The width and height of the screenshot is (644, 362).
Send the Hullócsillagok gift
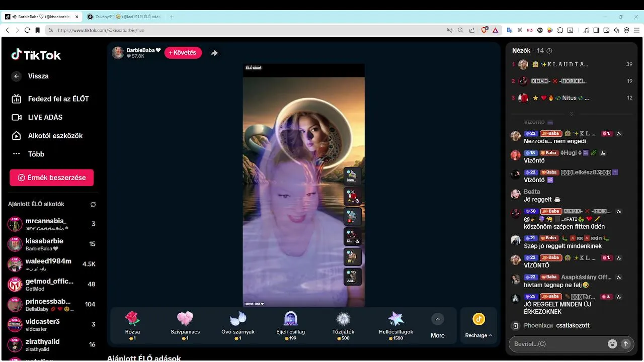pos(396,326)
